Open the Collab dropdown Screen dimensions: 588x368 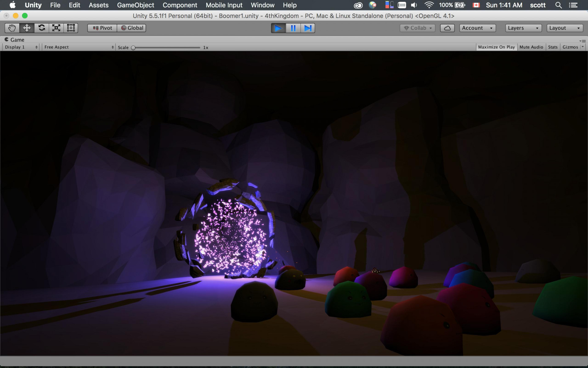tap(417, 28)
